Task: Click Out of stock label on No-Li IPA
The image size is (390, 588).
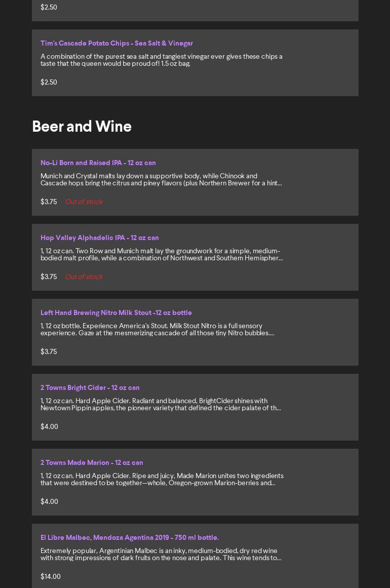Action: 84,202
